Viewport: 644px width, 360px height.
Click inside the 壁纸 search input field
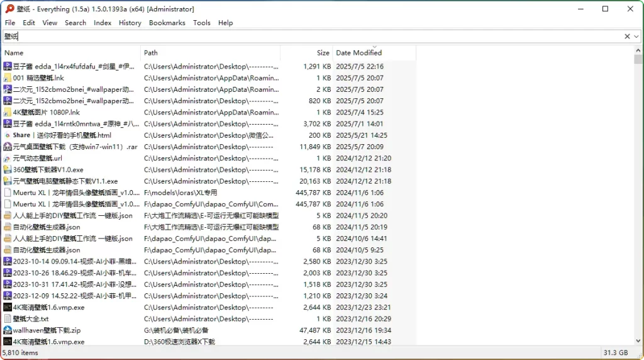(x=312, y=36)
